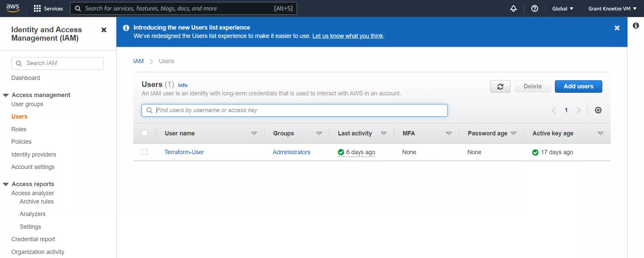
Task: Open Analyzers in sidebar
Action: coord(32,214)
